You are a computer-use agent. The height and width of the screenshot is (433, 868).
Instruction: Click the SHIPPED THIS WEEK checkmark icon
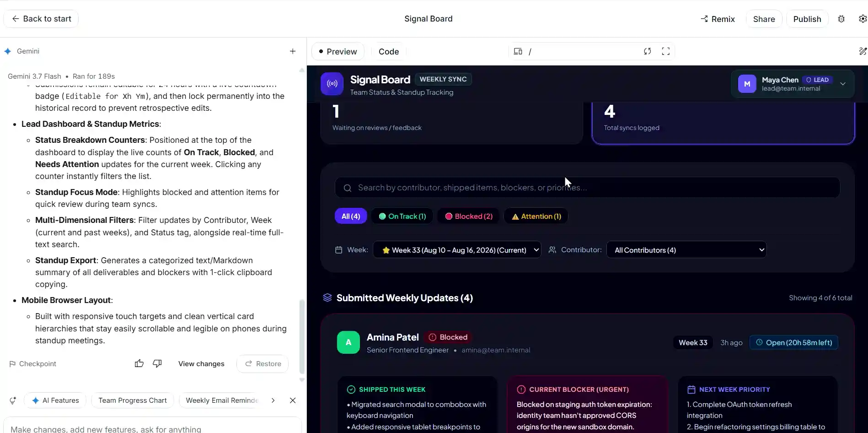pos(351,390)
